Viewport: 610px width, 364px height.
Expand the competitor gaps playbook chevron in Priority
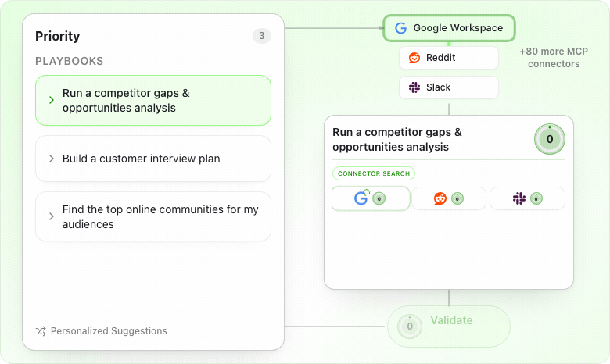tap(52, 100)
